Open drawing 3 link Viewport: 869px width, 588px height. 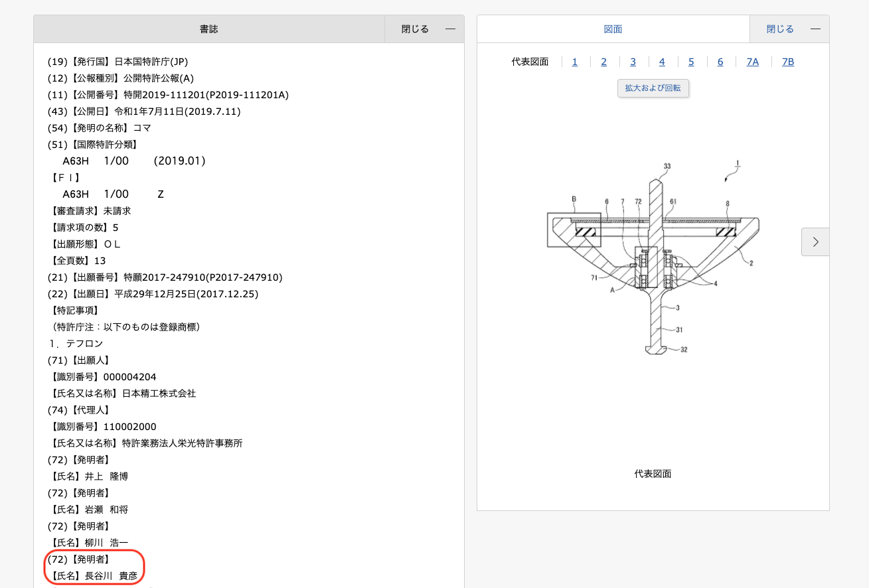click(633, 62)
